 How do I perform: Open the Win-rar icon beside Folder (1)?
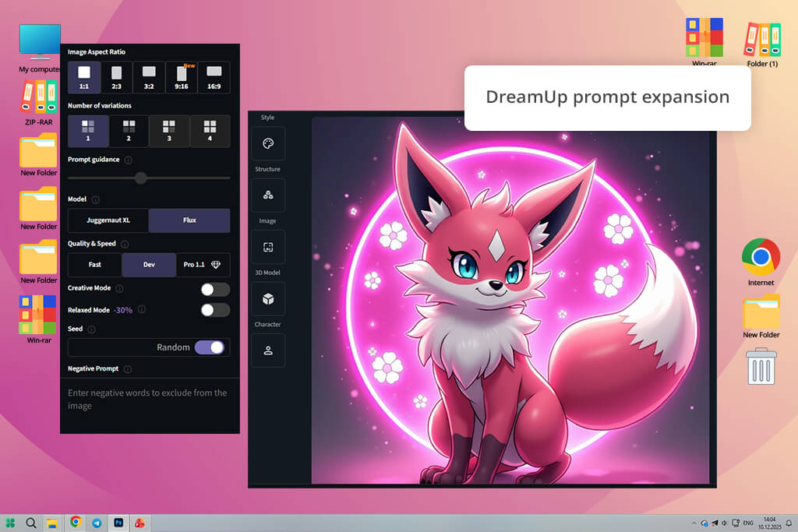[x=704, y=42]
